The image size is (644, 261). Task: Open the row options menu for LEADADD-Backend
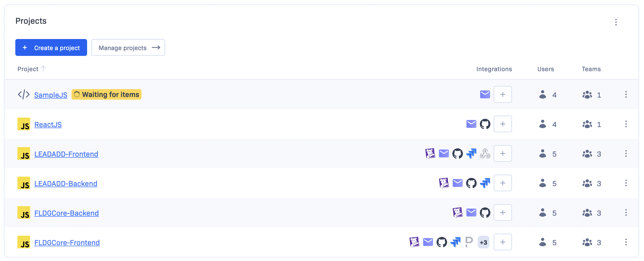point(626,183)
